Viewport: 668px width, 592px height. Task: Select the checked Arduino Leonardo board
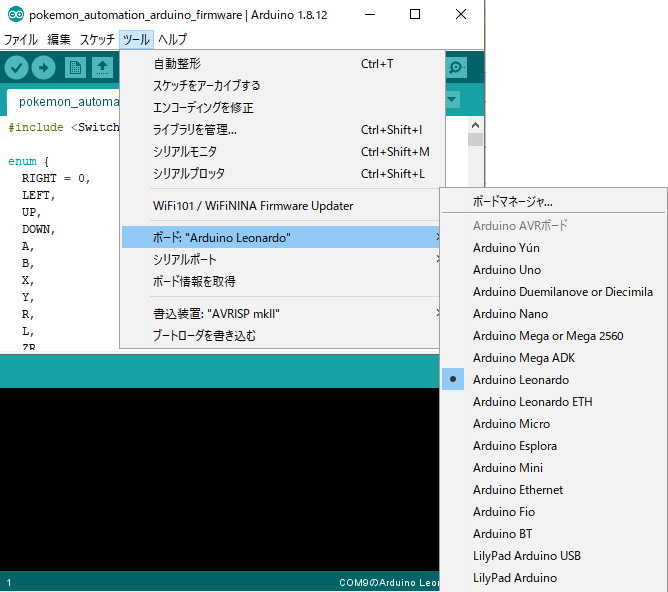[554, 380]
